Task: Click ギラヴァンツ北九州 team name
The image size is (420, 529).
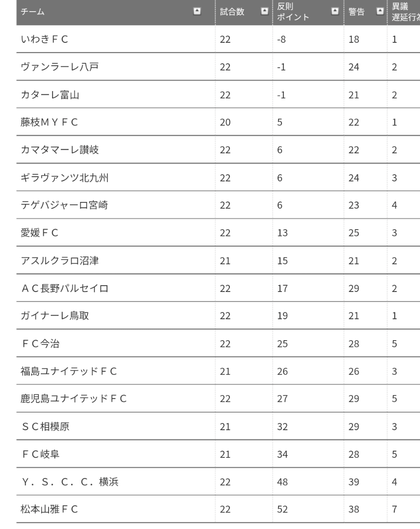Action: 64,178
